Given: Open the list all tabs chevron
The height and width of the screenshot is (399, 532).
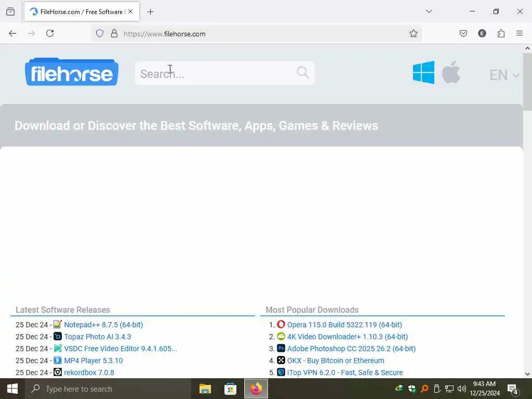Looking at the screenshot, I should click(429, 11).
